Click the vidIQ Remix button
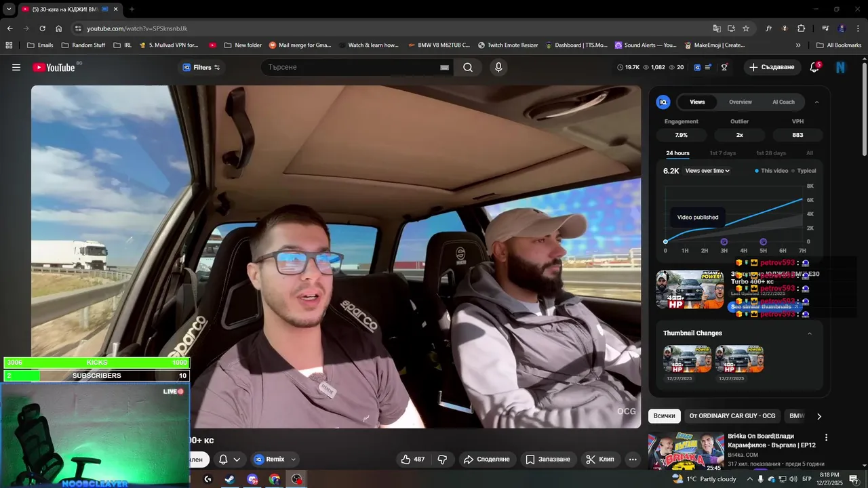The image size is (868, 488). tap(271, 460)
